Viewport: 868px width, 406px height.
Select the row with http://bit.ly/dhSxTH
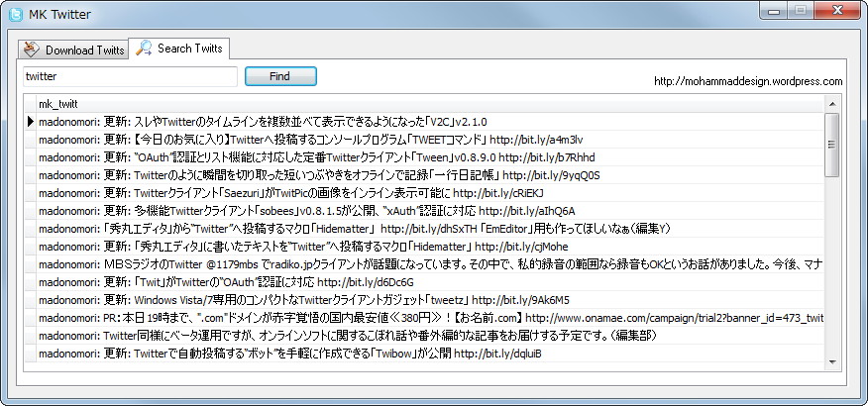[430, 229]
